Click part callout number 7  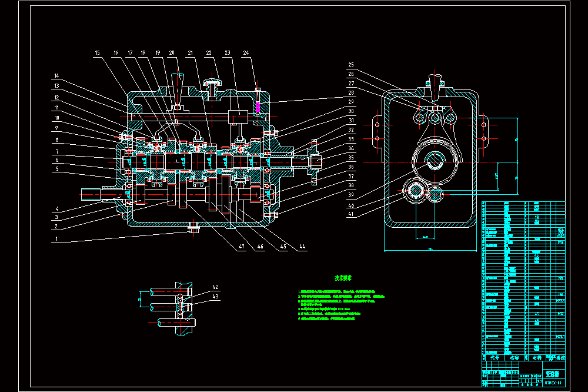pos(57,152)
